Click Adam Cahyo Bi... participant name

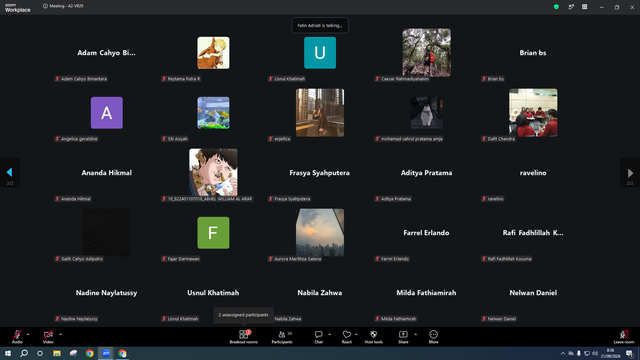click(107, 53)
